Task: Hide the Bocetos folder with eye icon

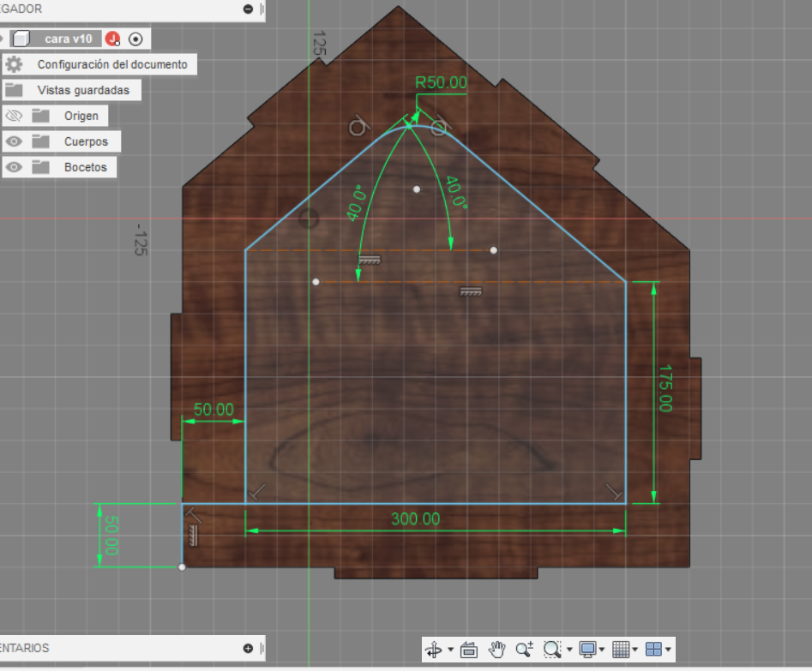Action: point(14,167)
